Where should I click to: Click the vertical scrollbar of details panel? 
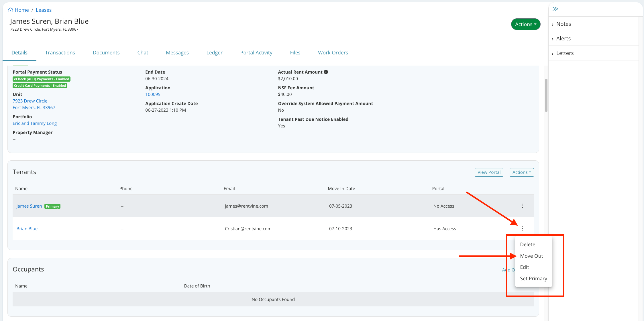tap(546, 96)
